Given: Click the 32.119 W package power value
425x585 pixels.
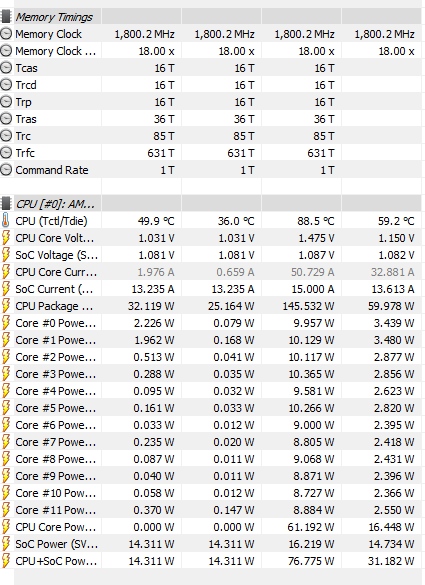Looking at the screenshot, I should coord(151,306).
